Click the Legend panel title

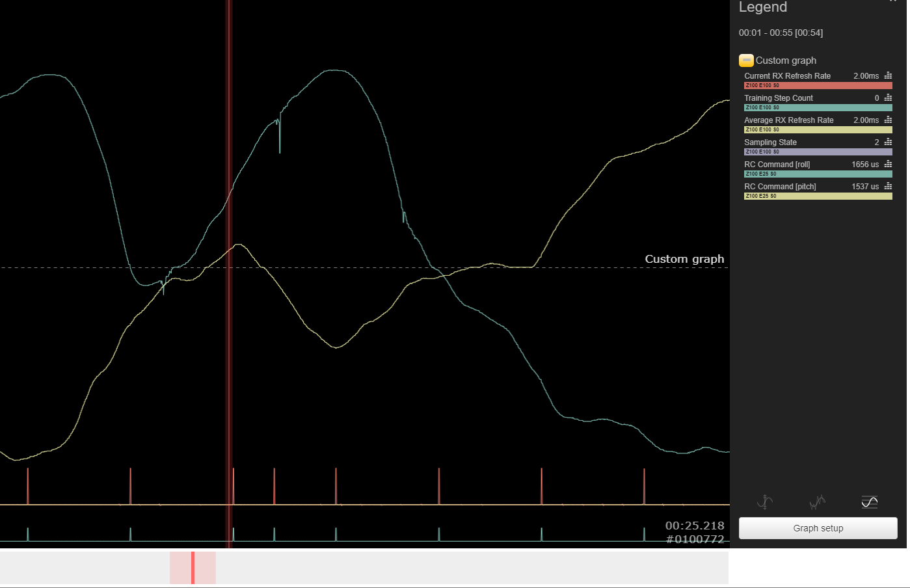tap(763, 7)
